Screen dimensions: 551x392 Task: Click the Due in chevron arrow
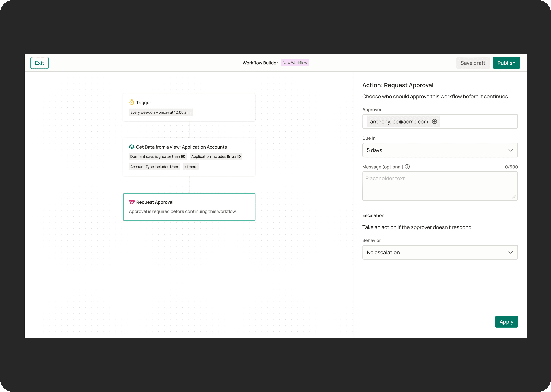point(510,150)
